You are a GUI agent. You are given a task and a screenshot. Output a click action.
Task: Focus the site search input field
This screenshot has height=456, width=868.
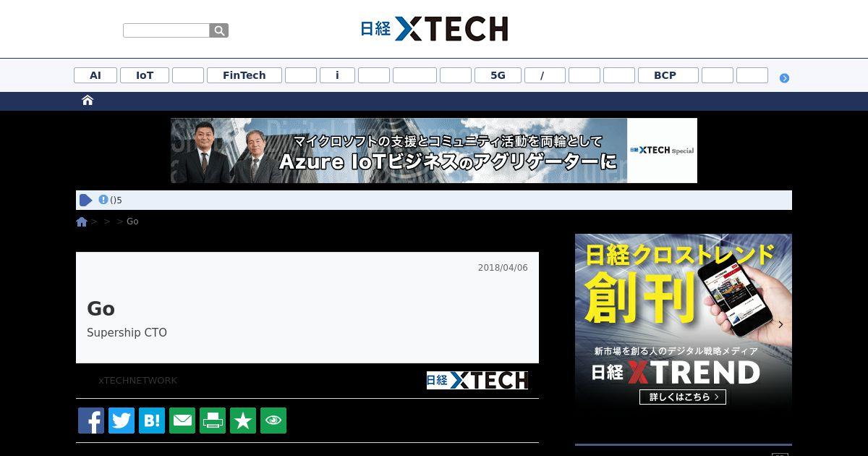tap(166, 30)
